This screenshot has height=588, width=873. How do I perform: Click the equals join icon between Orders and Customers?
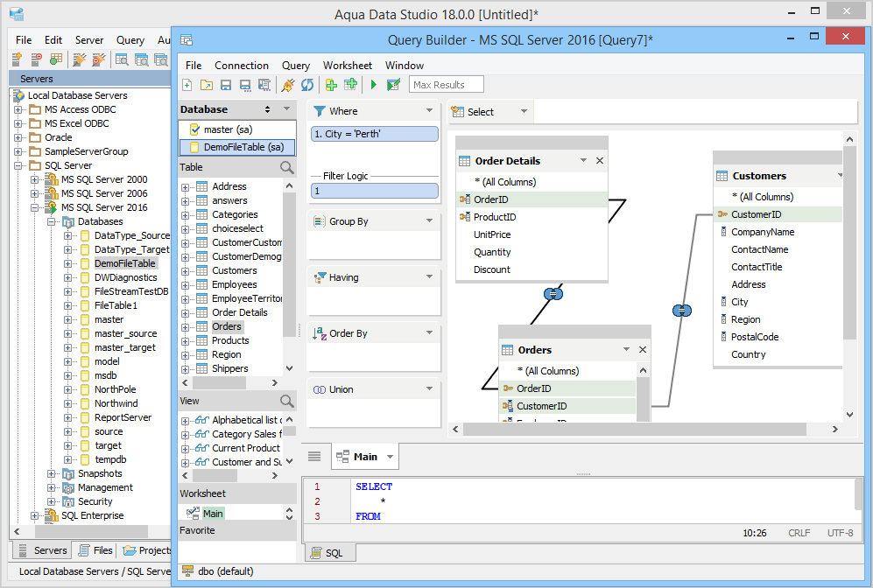(x=682, y=311)
